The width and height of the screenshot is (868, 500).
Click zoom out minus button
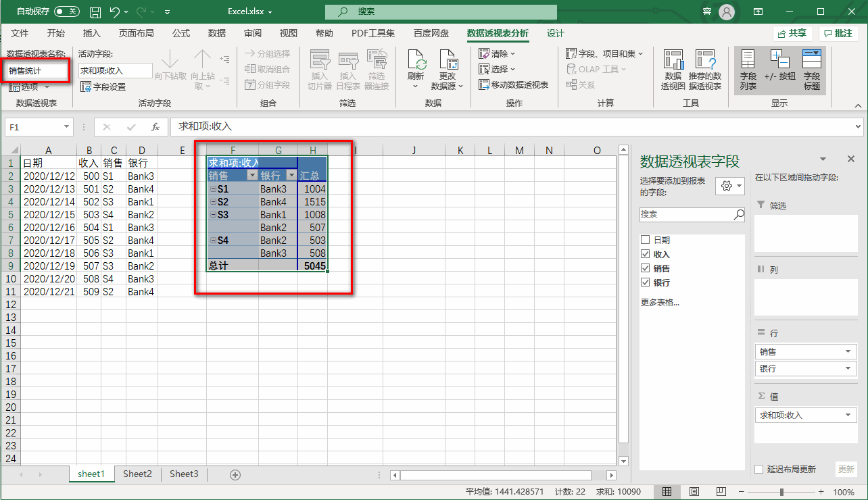pyautogui.click(x=742, y=492)
